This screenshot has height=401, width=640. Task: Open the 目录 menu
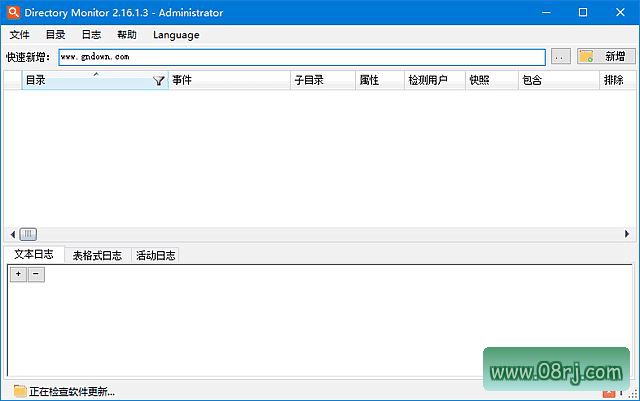[55, 35]
